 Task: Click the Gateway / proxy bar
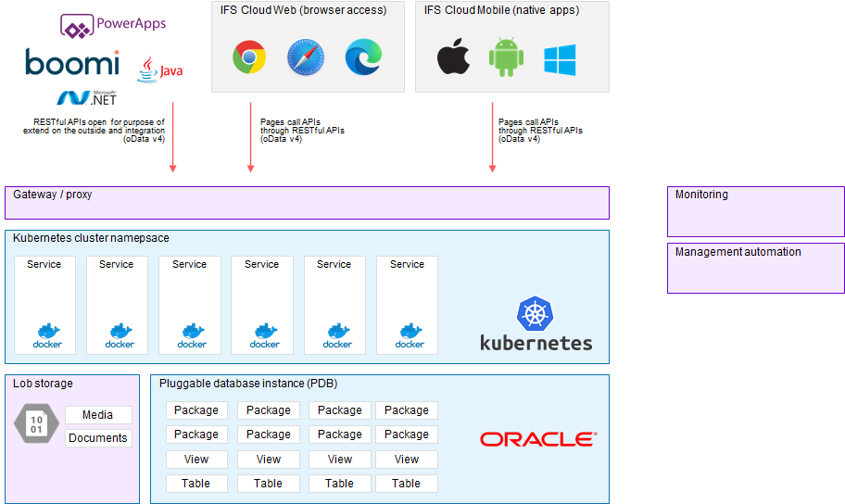pyautogui.click(x=307, y=203)
